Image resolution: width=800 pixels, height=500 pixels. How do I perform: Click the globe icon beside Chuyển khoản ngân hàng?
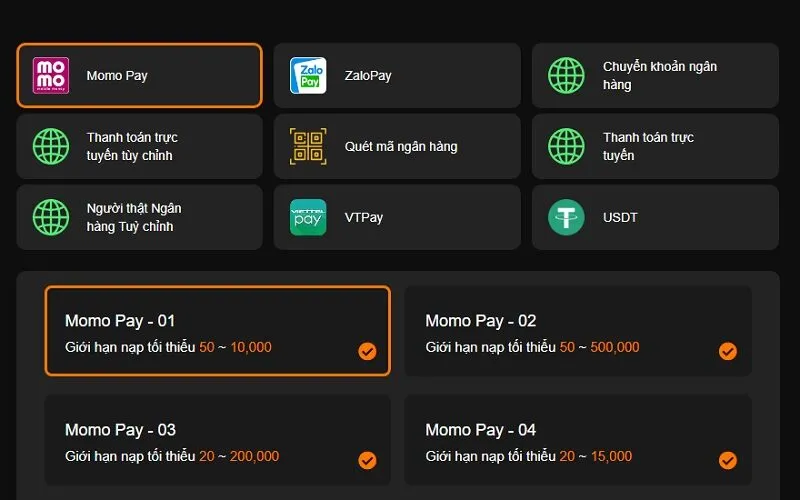566,75
